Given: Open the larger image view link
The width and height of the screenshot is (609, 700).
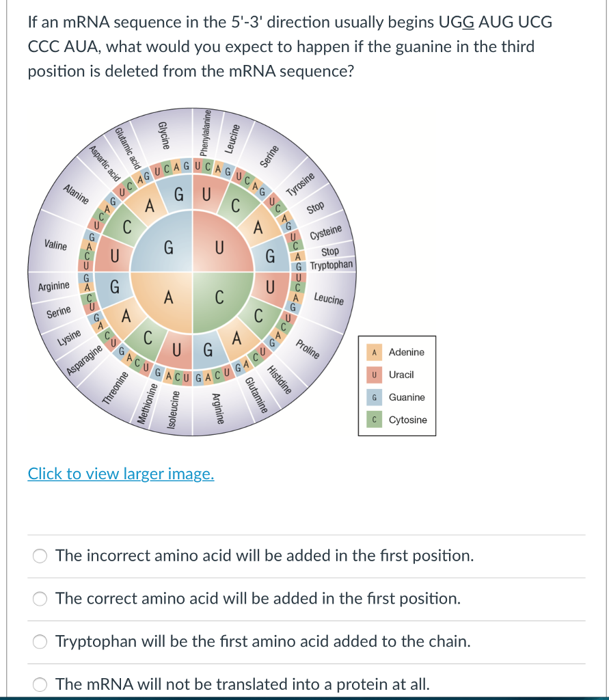Looking at the screenshot, I should pyautogui.click(x=121, y=474).
